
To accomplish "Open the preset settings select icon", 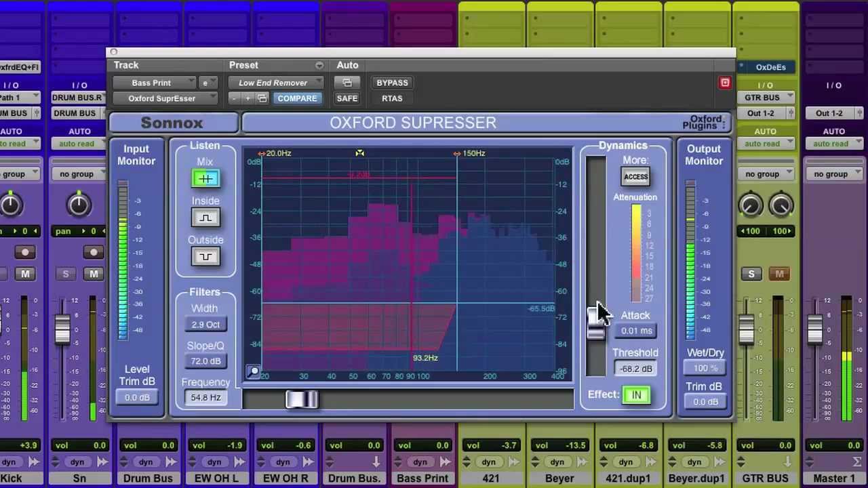I will tap(262, 98).
